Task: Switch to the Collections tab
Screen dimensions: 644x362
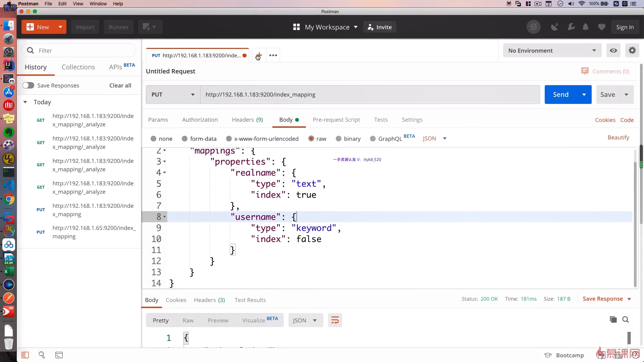Action: pyautogui.click(x=78, y=67)
